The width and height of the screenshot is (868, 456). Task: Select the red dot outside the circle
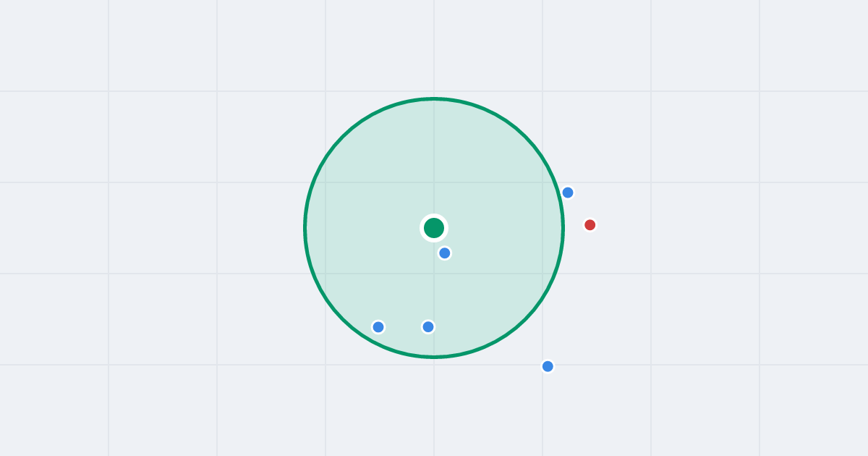(x=590, y=225)
